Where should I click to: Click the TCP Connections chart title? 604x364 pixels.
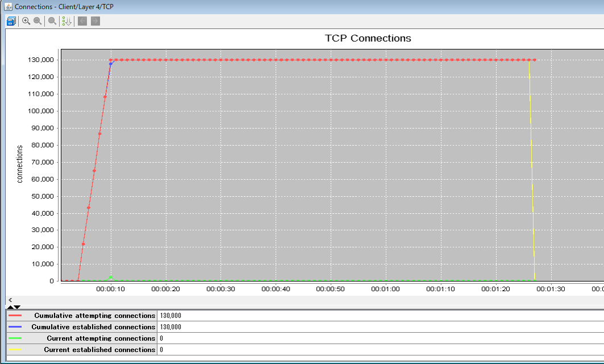coord(368,39)
